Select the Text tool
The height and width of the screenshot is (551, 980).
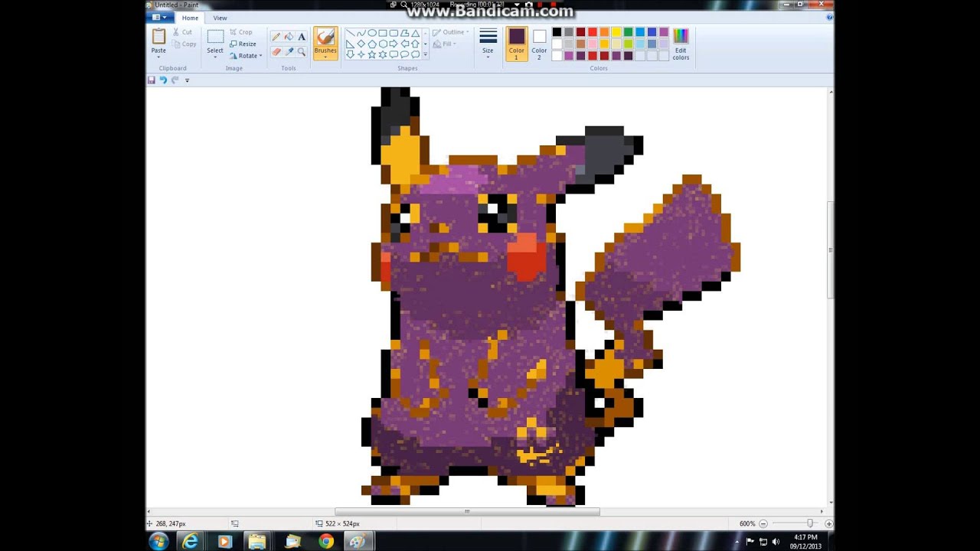click(302, 37)
